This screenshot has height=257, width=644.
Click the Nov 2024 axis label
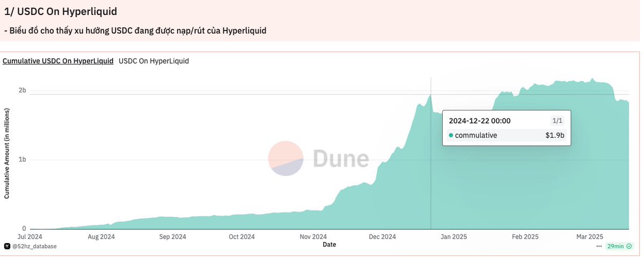coord(313,237)
